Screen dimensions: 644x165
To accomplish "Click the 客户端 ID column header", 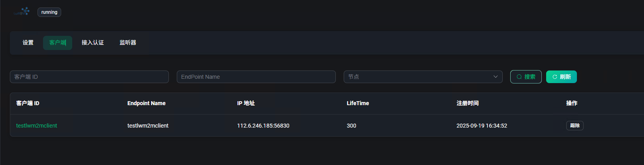I will 28,103.
